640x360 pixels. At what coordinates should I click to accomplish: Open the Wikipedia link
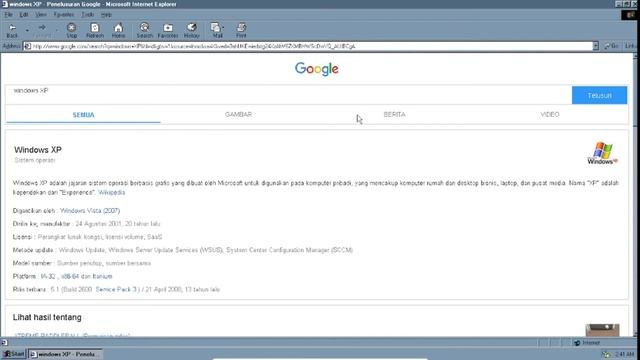point(111,192)
